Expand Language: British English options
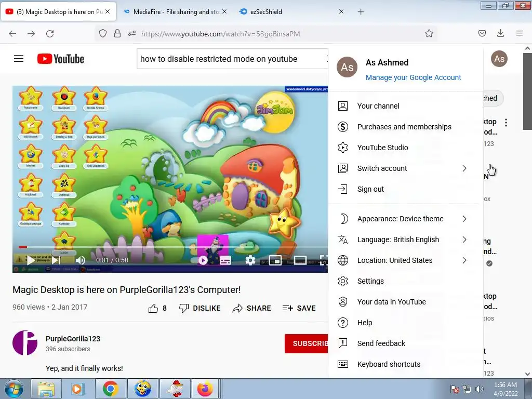Image resolution: width=532 pixels, height=399 pixels. point(406,240)
